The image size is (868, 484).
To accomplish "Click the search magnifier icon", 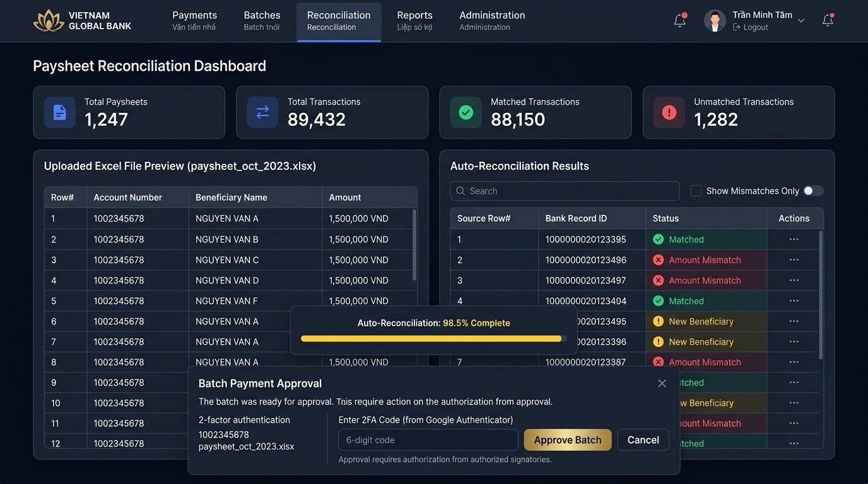I will click(460, 191).
